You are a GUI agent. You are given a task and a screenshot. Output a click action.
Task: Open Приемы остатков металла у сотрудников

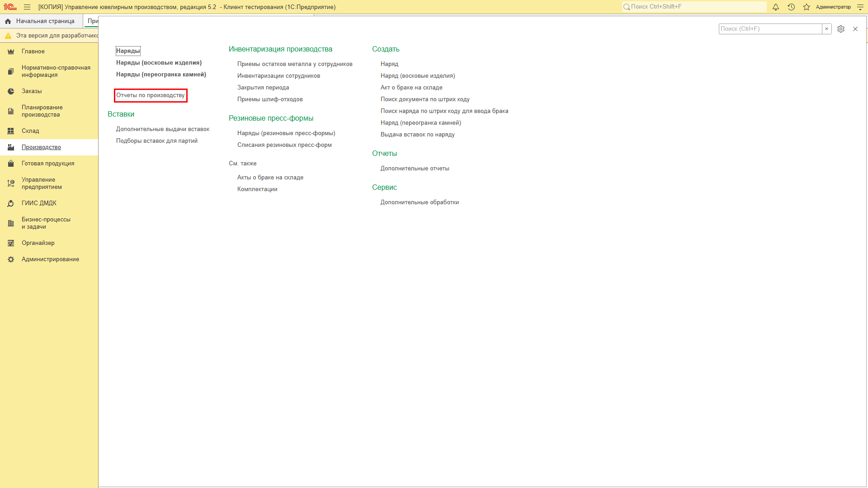coord(295,64)
